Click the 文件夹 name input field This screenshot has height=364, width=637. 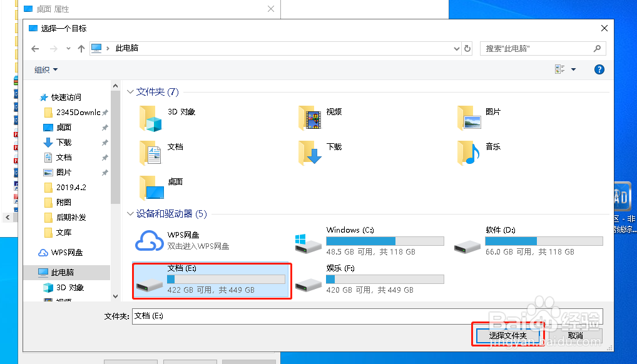click(x=367, y=316)
